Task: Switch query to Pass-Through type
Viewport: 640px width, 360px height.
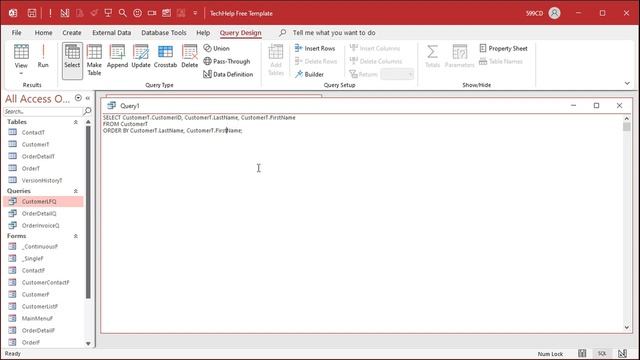Action: [x=227, y=61]
